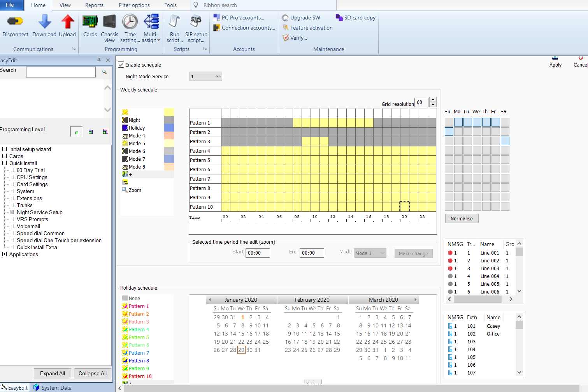
Task: Switch to the Reports ribbon tab
Action: pyautogui.click(x=94, y=5)
